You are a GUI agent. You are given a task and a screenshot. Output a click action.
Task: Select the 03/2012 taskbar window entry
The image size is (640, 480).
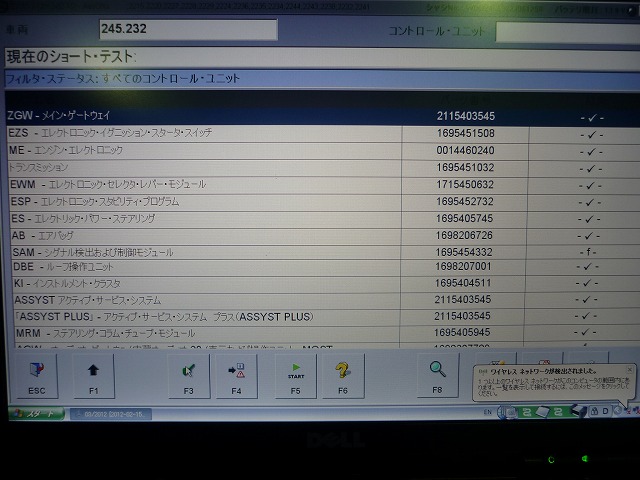click(111, 414)
